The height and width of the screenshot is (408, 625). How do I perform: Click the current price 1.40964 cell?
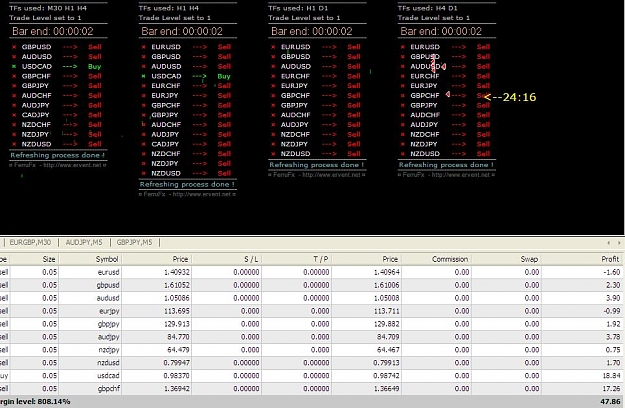387,272
